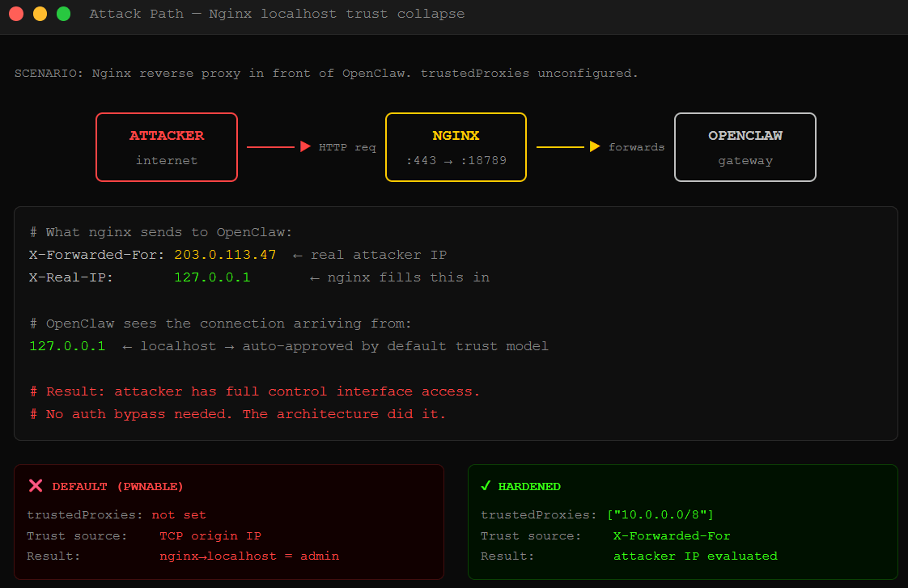Click the comment '# What nginx sends to OpenClaw:'

(x=161, y=232)
